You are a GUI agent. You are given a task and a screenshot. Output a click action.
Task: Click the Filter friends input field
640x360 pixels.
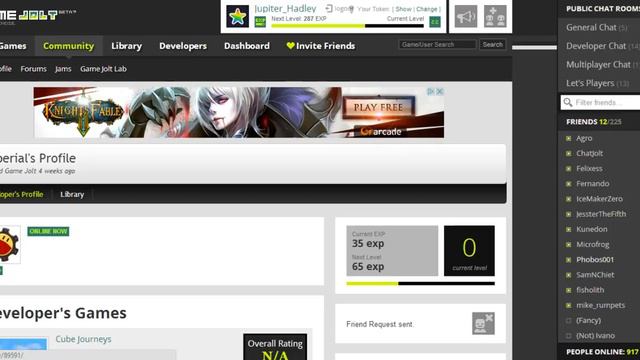[x=600, y=102]
